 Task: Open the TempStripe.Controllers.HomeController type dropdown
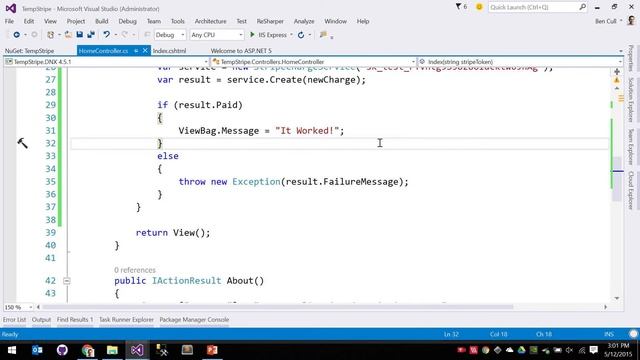(313, 62)
